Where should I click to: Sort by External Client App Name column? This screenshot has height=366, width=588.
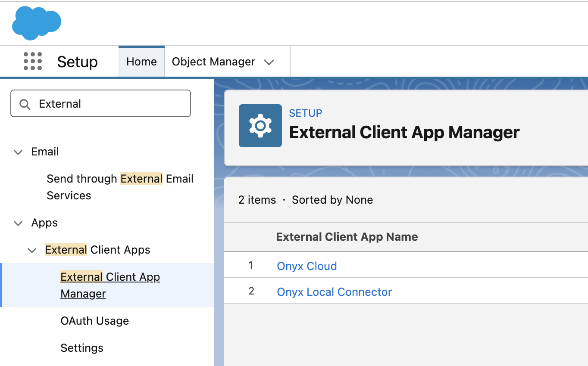pos(347,237)
